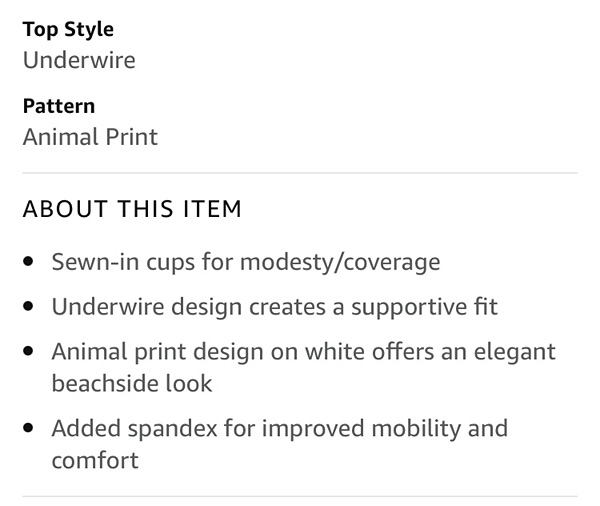Click the word comfort on the last line

coord(95,460)
